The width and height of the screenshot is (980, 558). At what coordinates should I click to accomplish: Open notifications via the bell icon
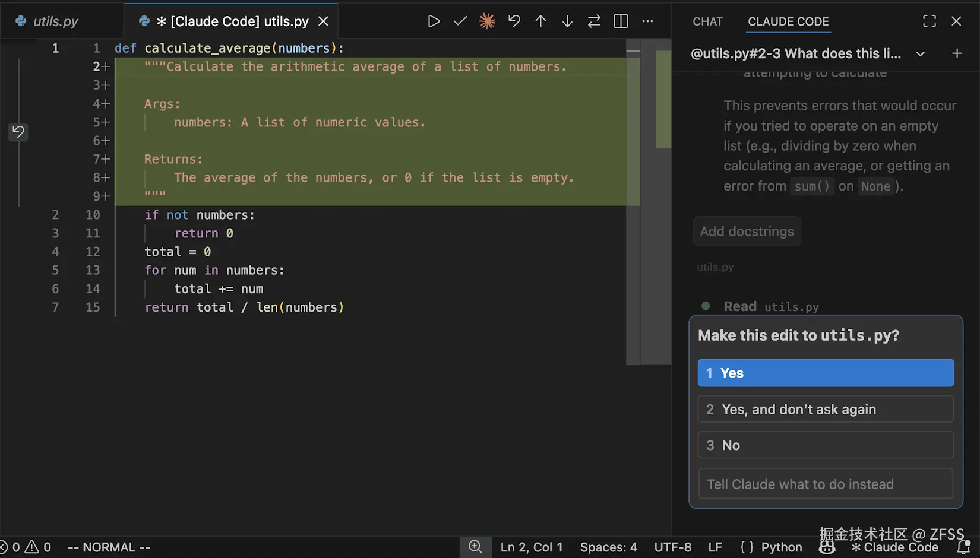coord(965,547)
